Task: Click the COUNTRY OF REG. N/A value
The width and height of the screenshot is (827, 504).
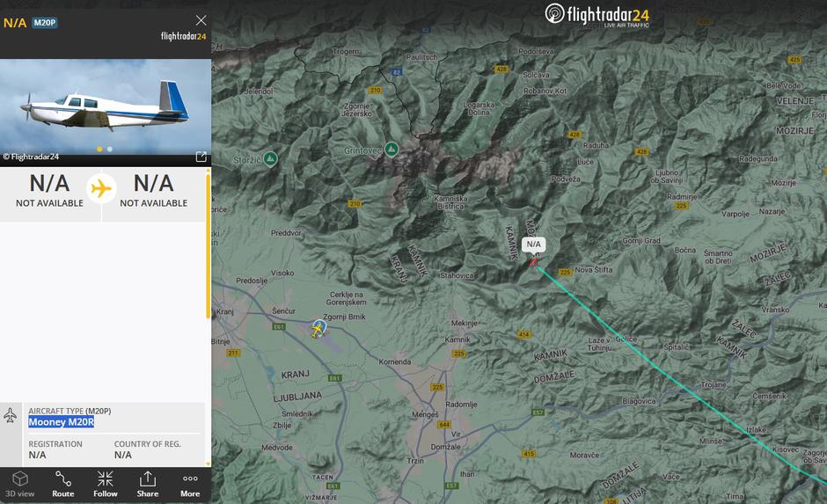Action: coord(123,455)
